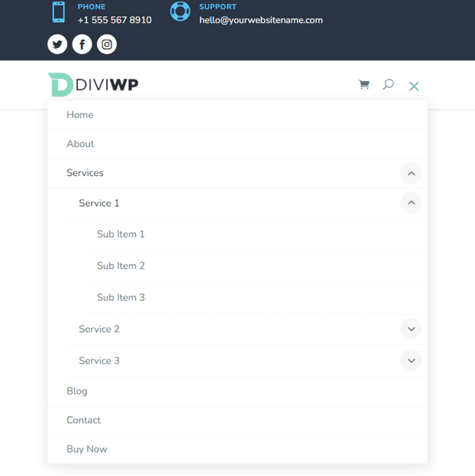Open the Instagram social icon
This screenshot has height=476, width=475.
click(107, 44)
